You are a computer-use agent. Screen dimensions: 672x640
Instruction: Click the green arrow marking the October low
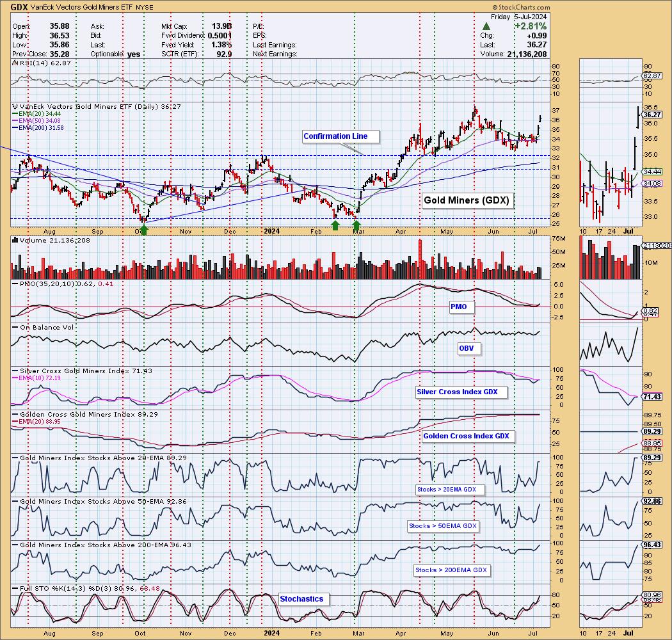tap(144, 230)
